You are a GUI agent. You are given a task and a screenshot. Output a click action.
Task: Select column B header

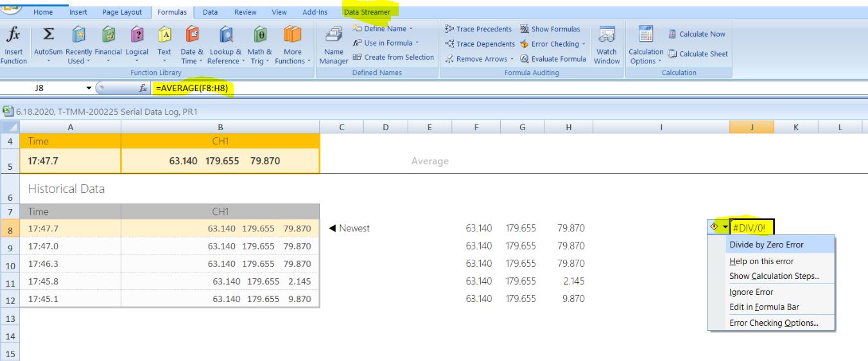(220, 127)
